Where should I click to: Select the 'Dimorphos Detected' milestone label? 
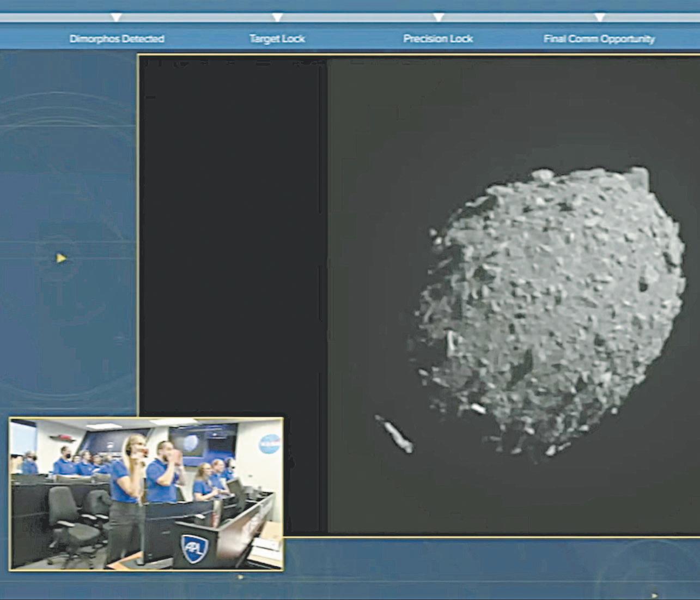click(117, 39)
